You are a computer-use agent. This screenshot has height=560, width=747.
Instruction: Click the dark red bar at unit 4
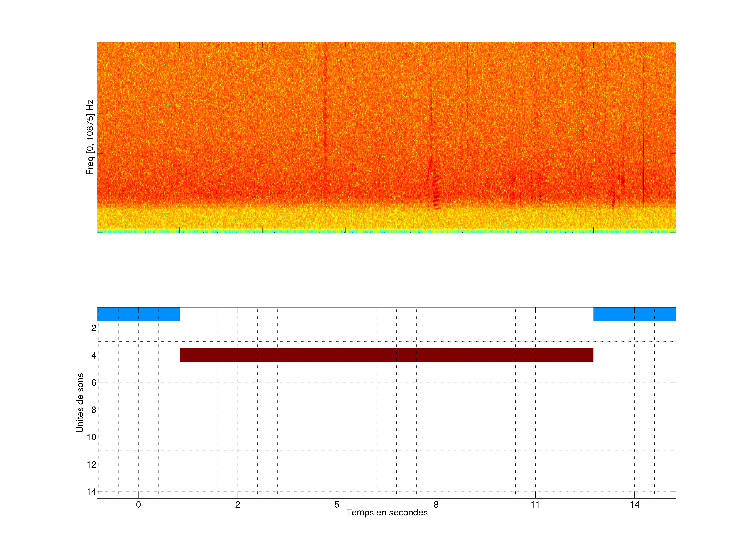point(386,355)
